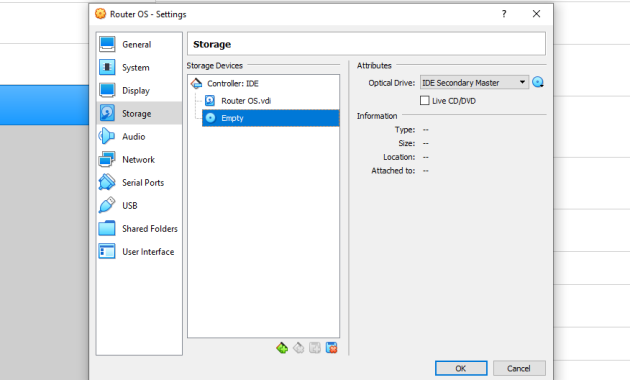Open the Audio settings category

(139, 136)
